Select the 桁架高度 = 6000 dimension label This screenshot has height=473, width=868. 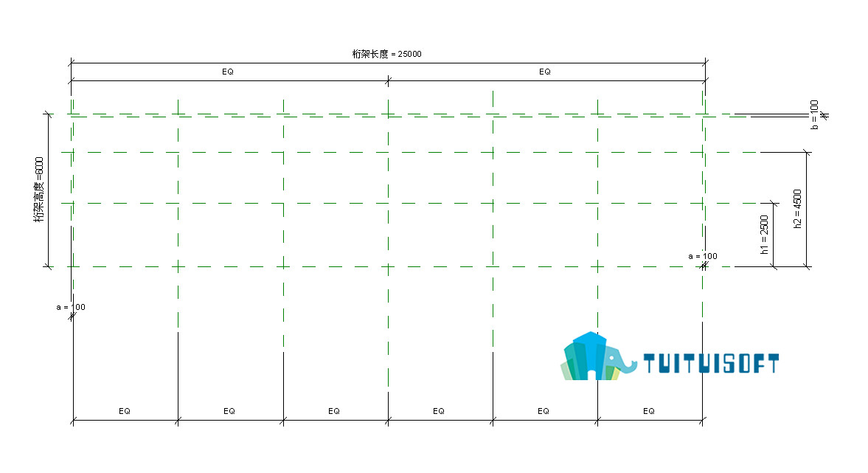39,190
